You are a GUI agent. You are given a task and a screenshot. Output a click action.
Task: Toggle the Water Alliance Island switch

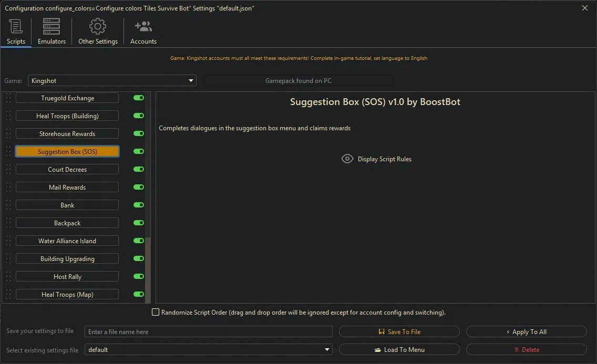tap(138, 241)
